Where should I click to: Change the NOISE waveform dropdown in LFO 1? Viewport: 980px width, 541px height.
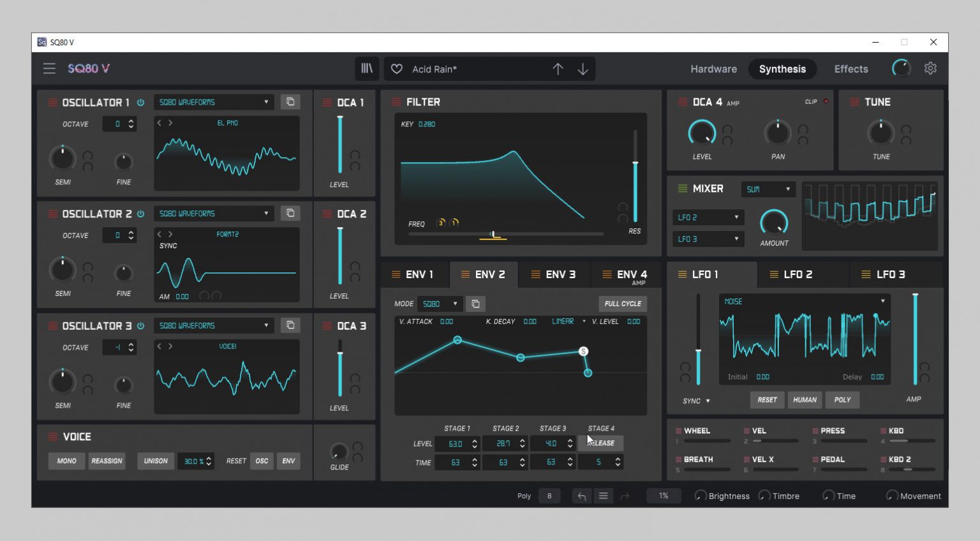tap(804, 301)
